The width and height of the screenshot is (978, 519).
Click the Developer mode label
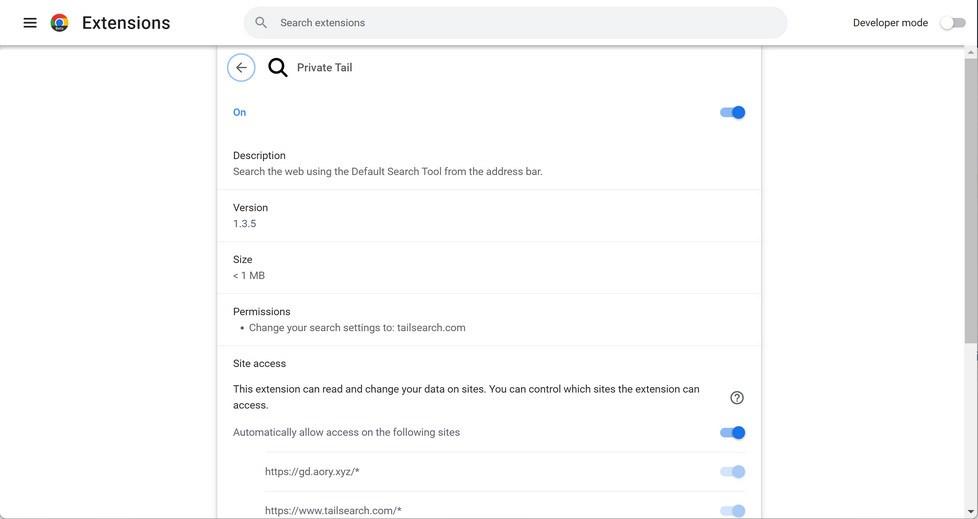(890, 22)
